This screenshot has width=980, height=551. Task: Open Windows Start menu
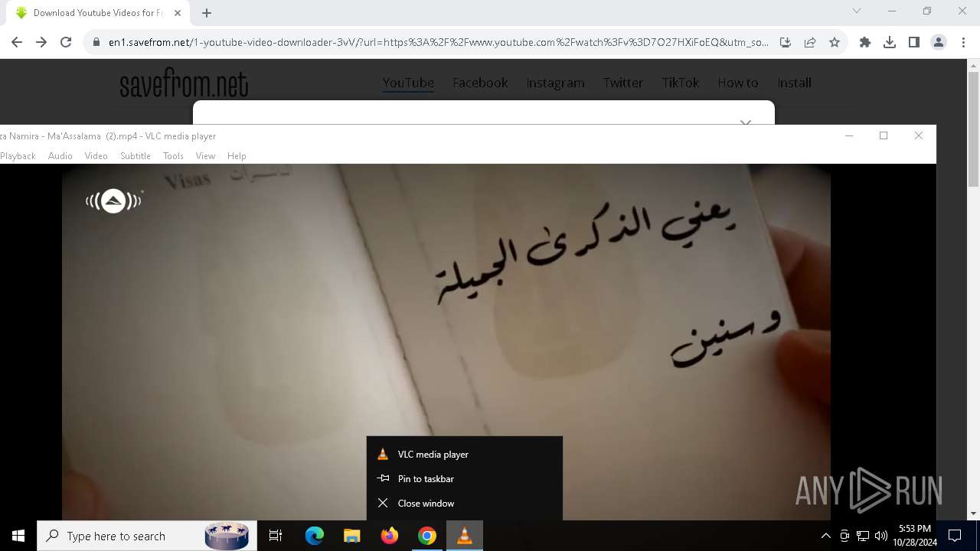pos(18,536)
